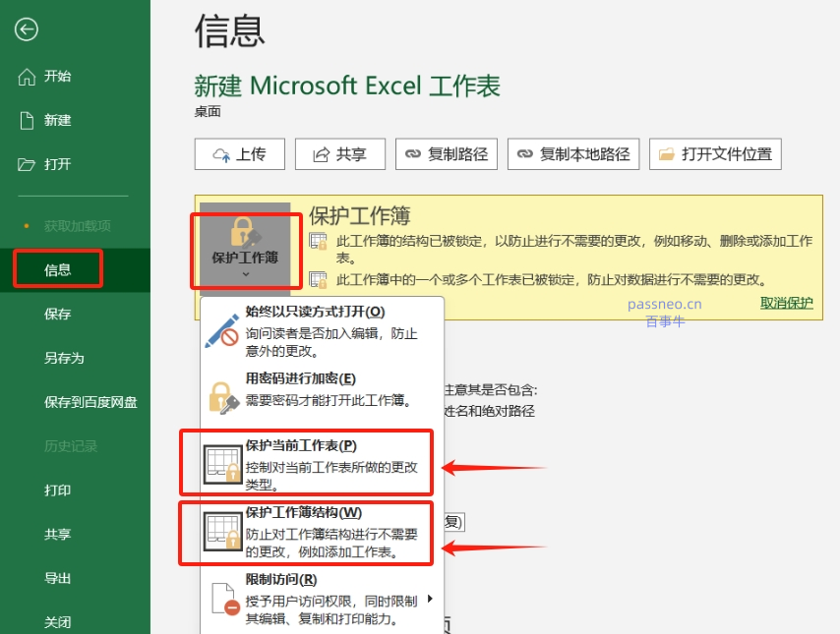Click the open folder icon beside 打开
This screenshot has height=634, width=840.
click(x=27, y=164)
